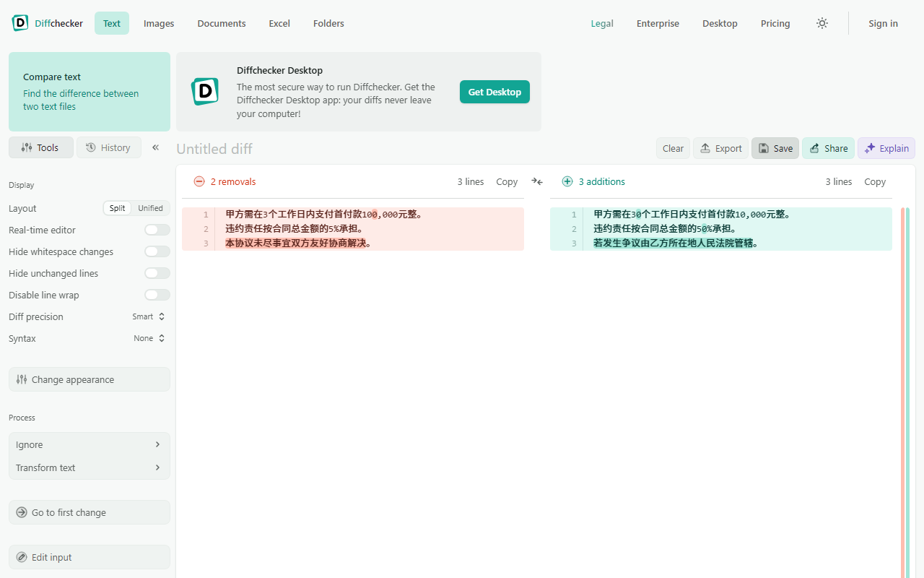The height and width of the screenshot is (578, 924).
Task: Toggle Disable line wrap
Action: [x=157, y=295]
